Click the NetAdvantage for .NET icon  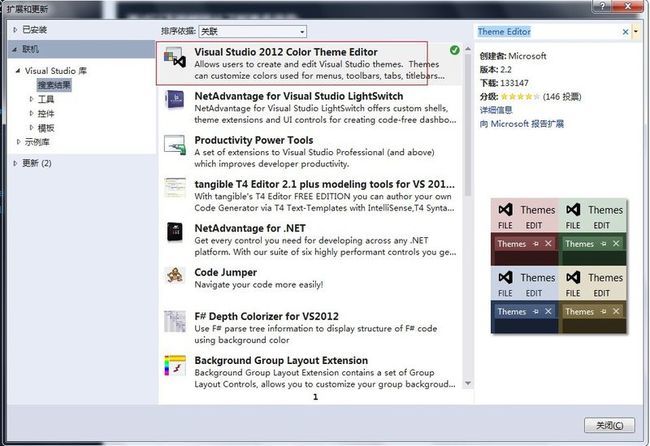[x=175, y=232]
